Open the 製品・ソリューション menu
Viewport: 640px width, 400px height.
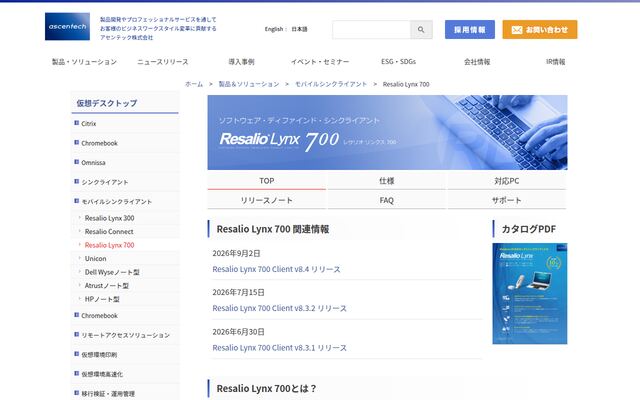click(84, 62)
